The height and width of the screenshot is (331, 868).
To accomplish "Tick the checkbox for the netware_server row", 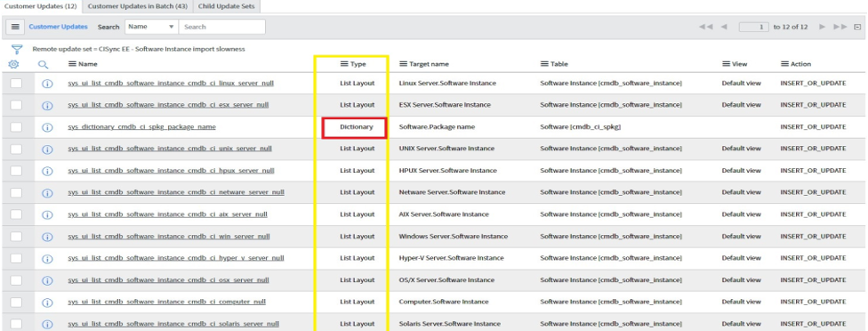I will [x=16, y=192].
